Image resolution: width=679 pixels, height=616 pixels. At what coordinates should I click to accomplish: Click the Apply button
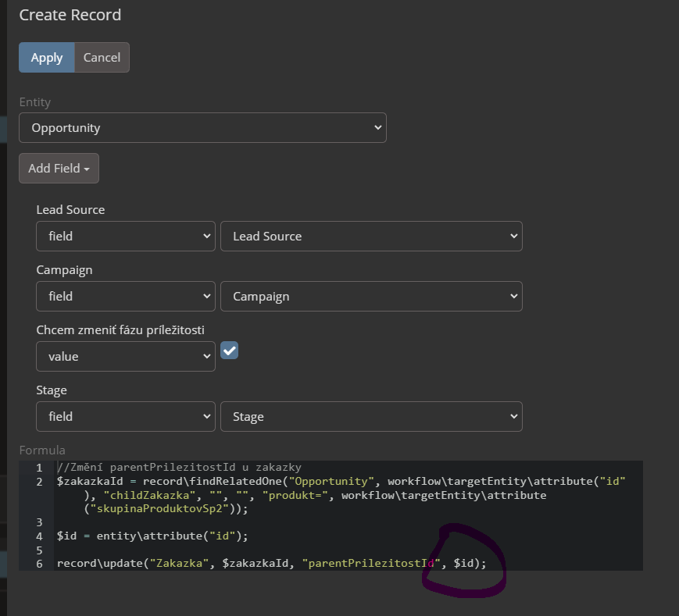(46, 58)
